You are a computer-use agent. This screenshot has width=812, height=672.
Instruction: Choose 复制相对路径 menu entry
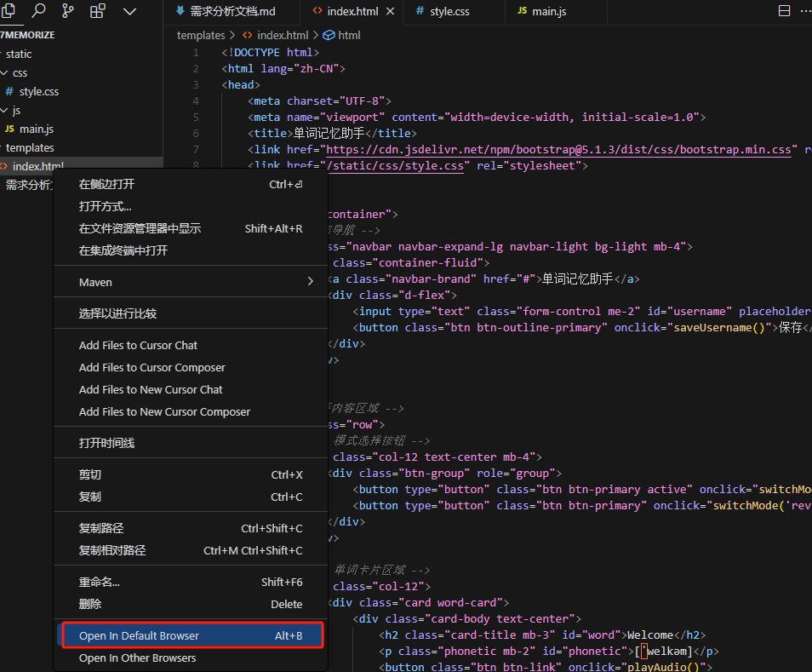point(191,551)
